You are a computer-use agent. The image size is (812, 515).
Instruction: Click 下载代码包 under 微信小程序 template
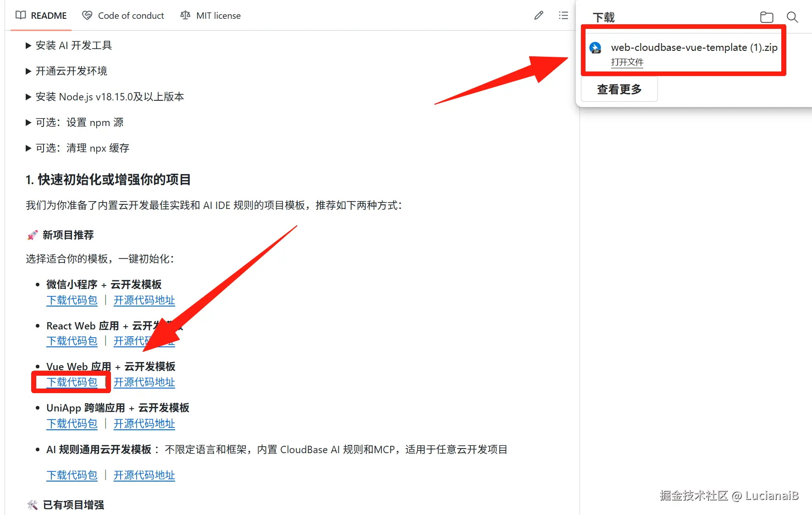[x=72, y=300]
